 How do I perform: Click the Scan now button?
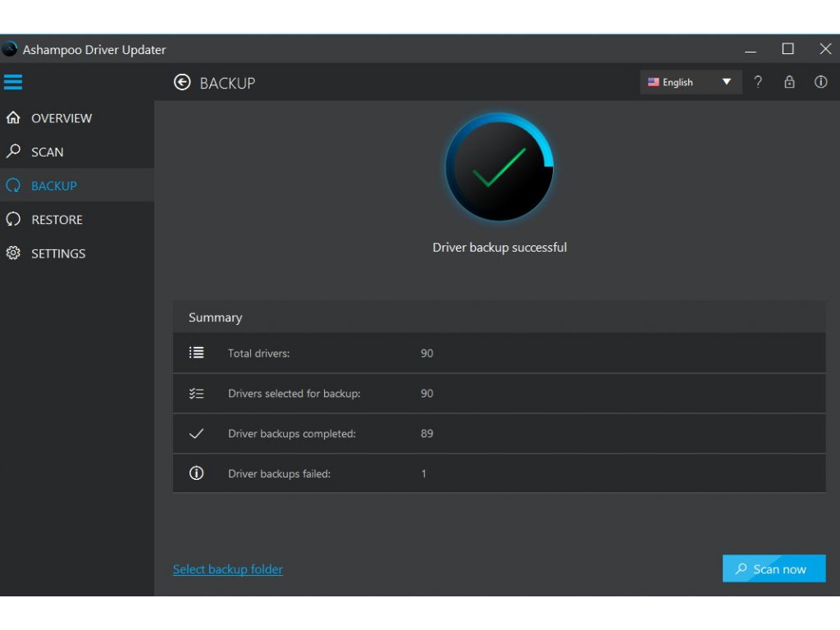774,568
